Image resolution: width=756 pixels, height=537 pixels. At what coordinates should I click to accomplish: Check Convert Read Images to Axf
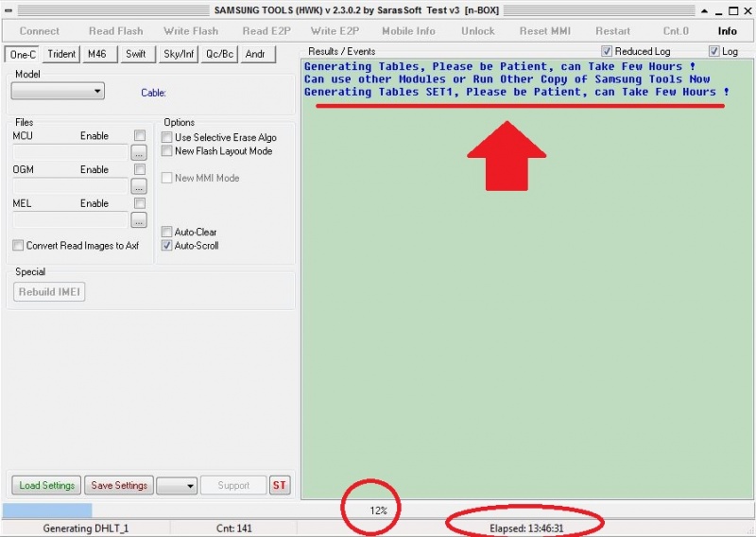[18, 246]
